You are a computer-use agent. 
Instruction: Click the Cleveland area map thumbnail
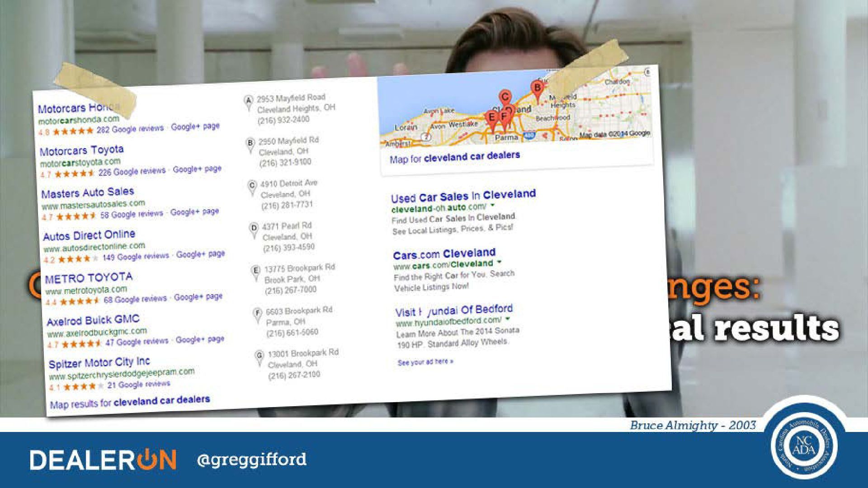pos(515,107)
